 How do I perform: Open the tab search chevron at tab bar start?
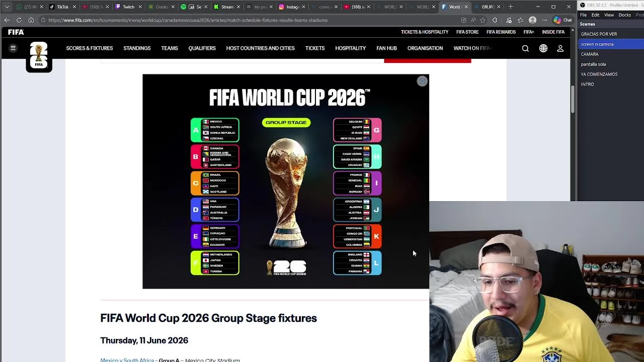point(7,7)
